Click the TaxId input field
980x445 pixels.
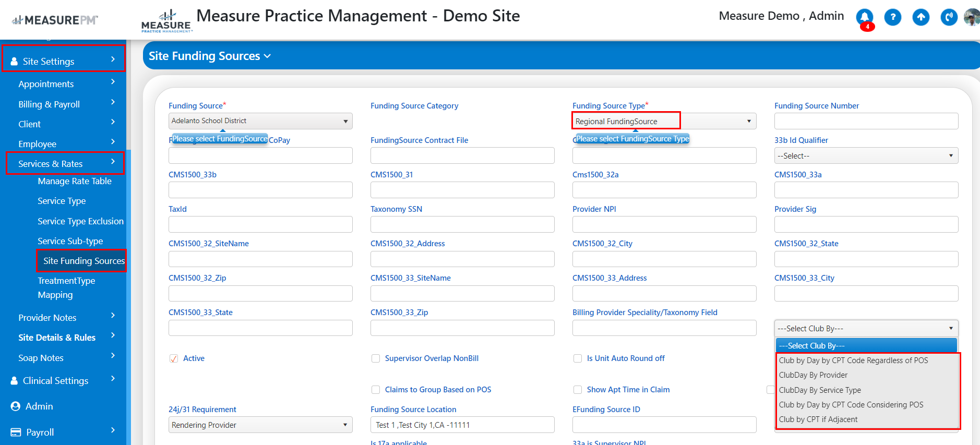(260, 224)
